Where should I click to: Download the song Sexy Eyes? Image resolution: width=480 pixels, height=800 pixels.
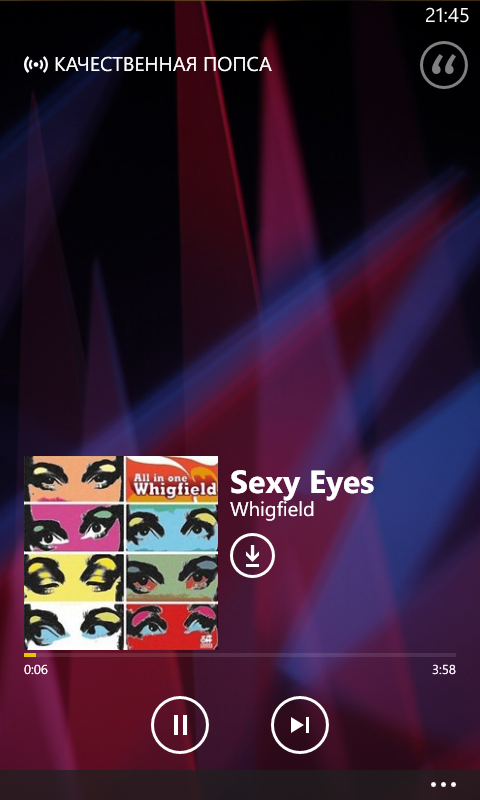click(x=252, y=555)
